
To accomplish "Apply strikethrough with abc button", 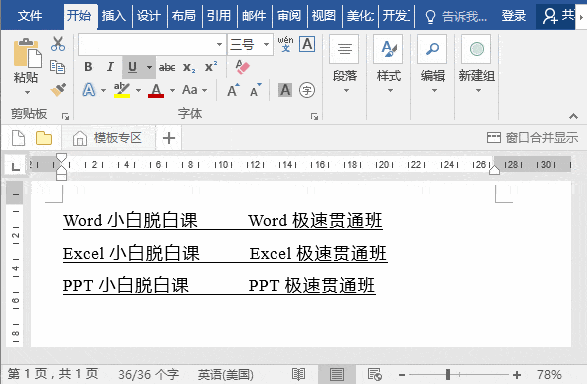I will coord(167,67).
